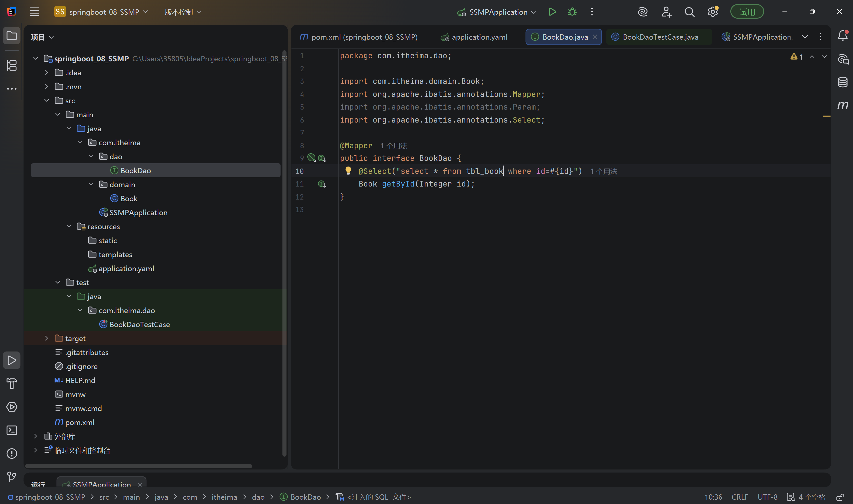Open the AI assistant swirl icon in the toolbar

pyautogui.click(x=643, y=12)
